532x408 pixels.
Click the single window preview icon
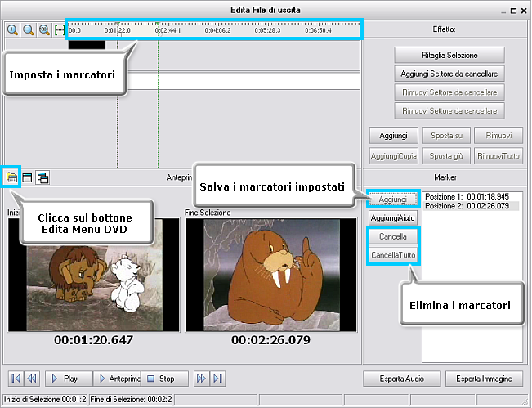click(x=27, y=177)
